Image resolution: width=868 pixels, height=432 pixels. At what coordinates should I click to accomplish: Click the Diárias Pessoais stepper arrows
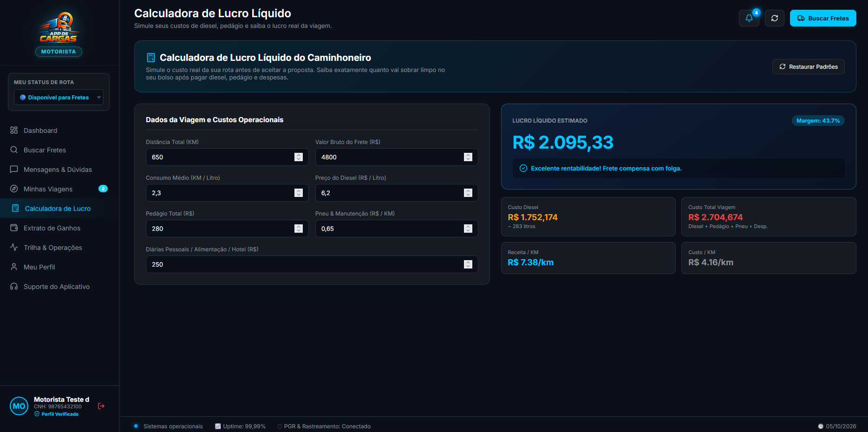468,264
